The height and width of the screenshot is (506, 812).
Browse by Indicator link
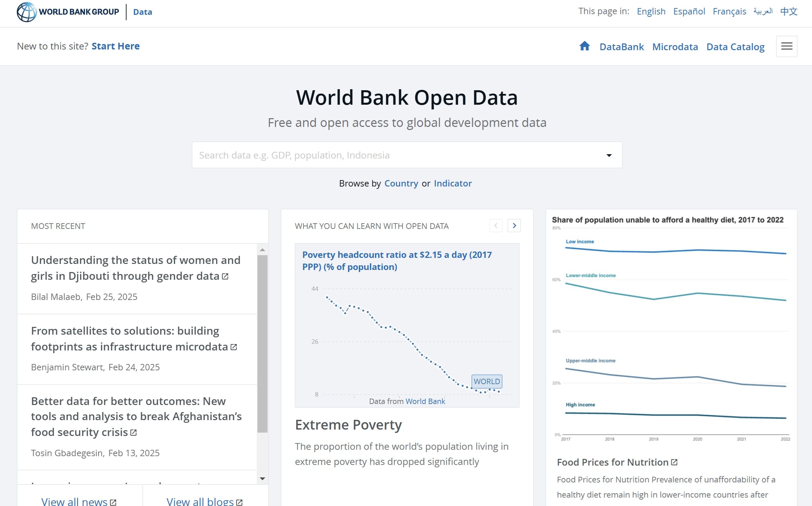[x=453, y=183]
